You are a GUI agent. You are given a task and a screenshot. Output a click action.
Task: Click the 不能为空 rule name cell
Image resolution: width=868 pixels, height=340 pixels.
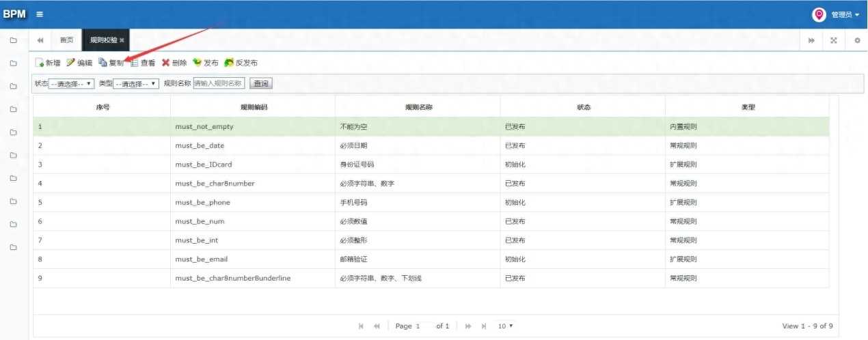(418, 126)
